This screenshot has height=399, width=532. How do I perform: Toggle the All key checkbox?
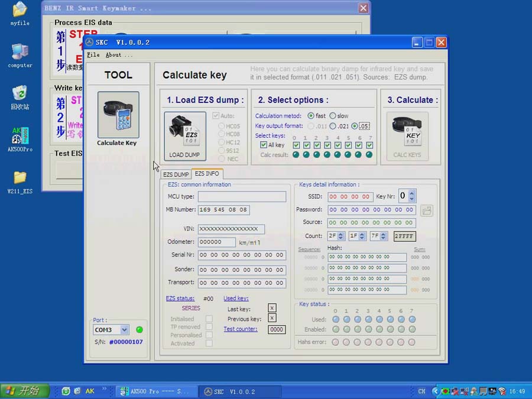click(x=263, y=145)
